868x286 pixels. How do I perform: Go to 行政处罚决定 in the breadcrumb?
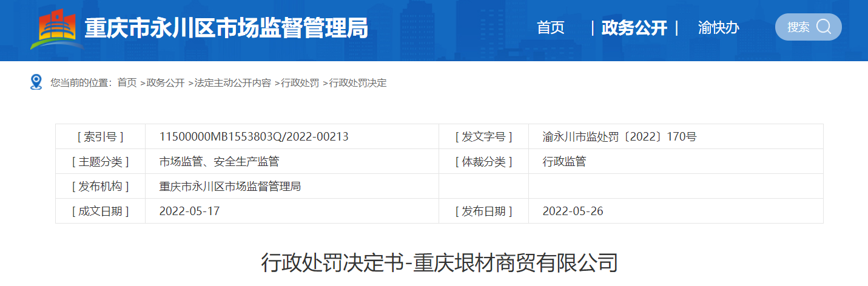pyautogui.click(x=357, y=83)
